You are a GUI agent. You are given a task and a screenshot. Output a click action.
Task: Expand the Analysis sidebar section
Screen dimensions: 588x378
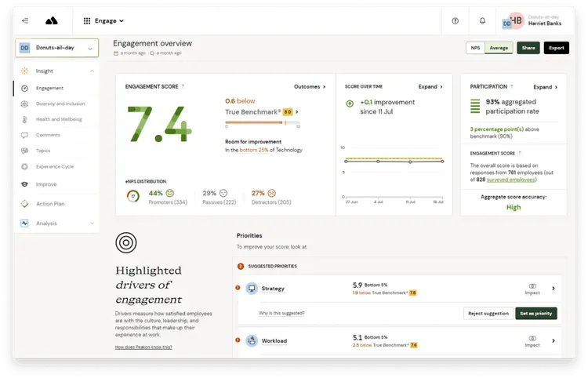(x=56, y=223)
